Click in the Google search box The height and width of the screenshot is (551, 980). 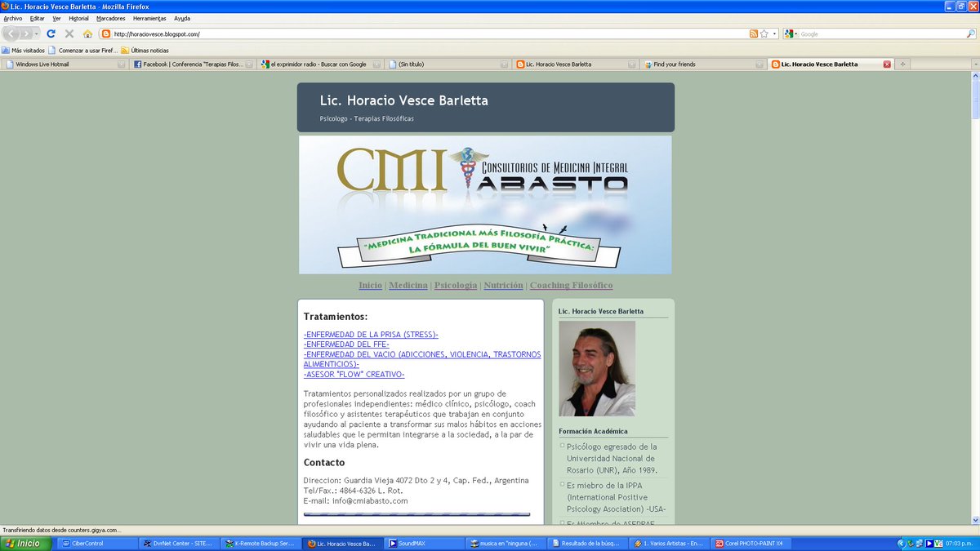(880, 34)
